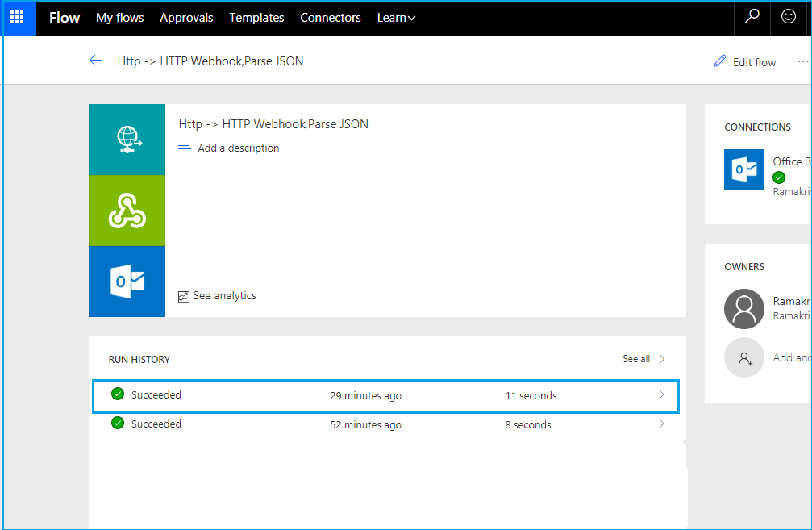Click the analytics chart icon

click(184, 296)
